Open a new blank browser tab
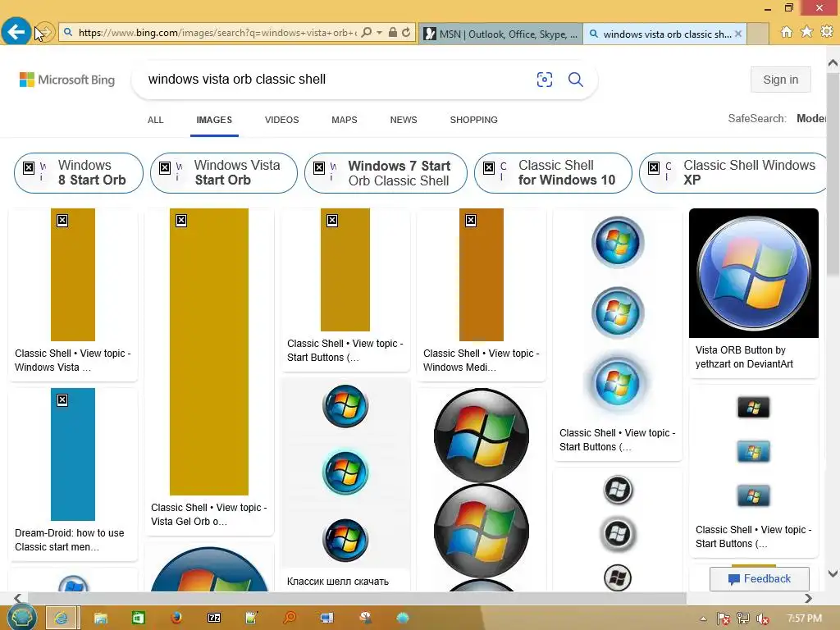Image resolution: width=840 pixels, height=630 pixels. coord(757,34)
